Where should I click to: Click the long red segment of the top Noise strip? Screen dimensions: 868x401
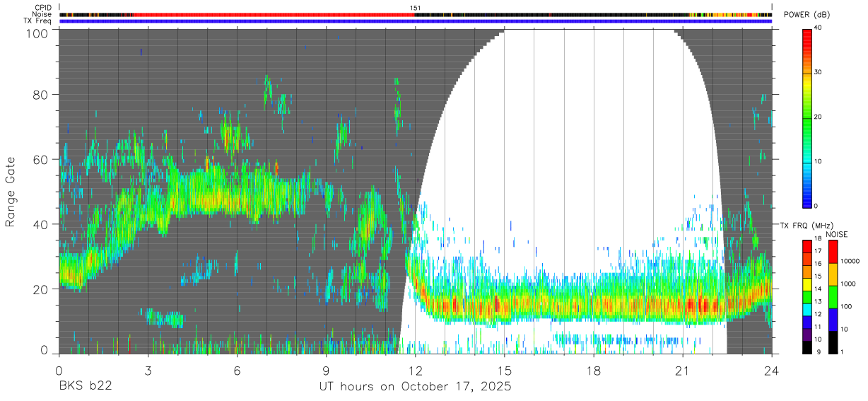tap(274, 14)
